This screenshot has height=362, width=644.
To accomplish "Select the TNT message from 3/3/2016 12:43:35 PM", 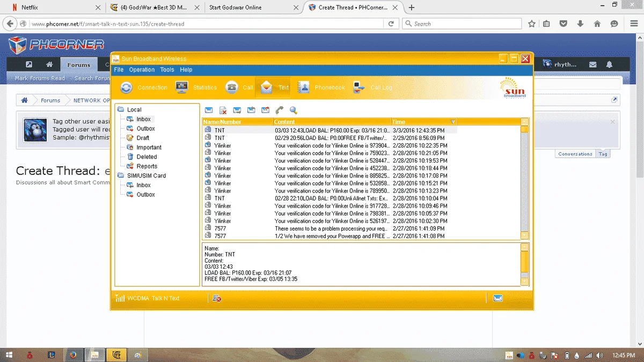I will pos(330,130).
